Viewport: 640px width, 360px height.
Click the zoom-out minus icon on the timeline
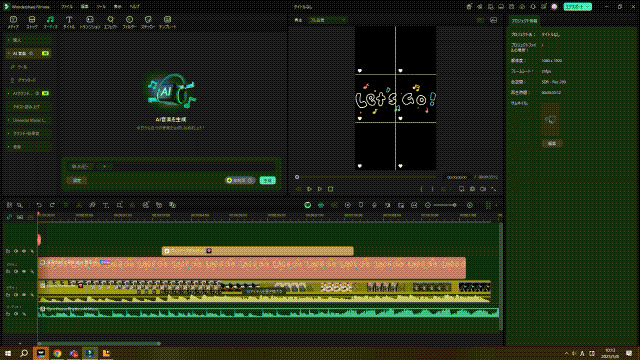point(428,205)
